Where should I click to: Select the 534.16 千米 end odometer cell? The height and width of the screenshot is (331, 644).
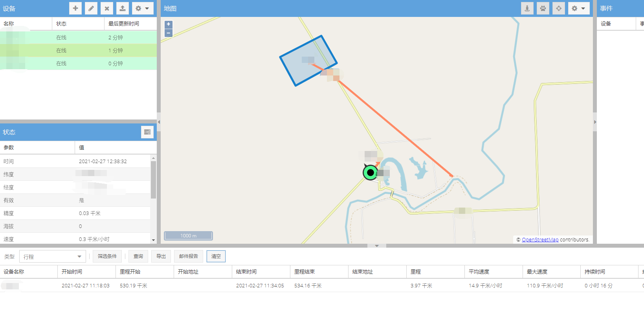coord(308,286)
